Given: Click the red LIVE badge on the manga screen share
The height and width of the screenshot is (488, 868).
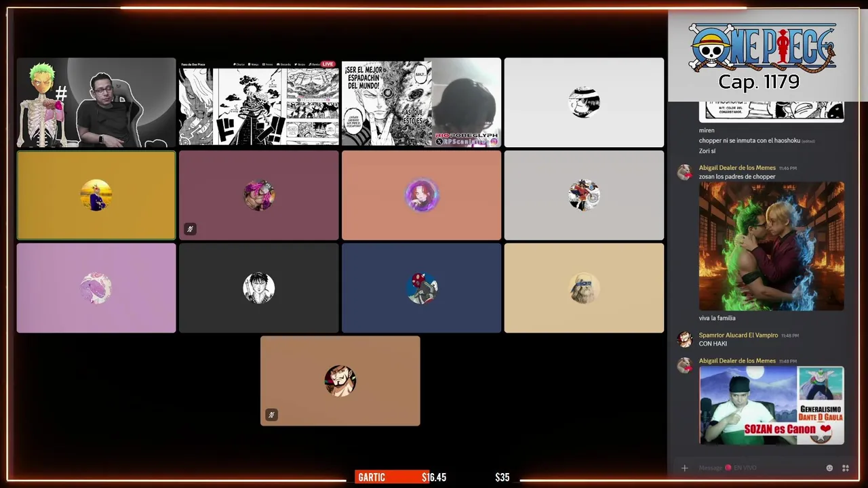Looking at the screenshot, I should click(x=328, y=64).
